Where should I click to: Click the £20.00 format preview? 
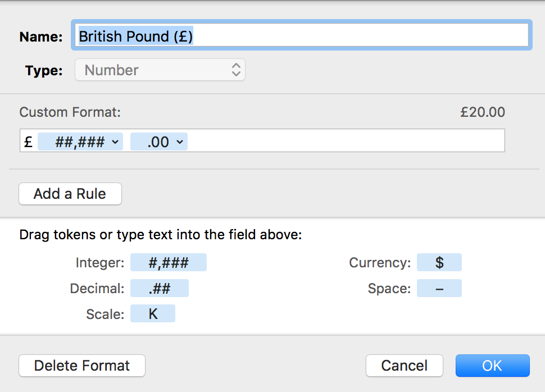click(482, 112)
